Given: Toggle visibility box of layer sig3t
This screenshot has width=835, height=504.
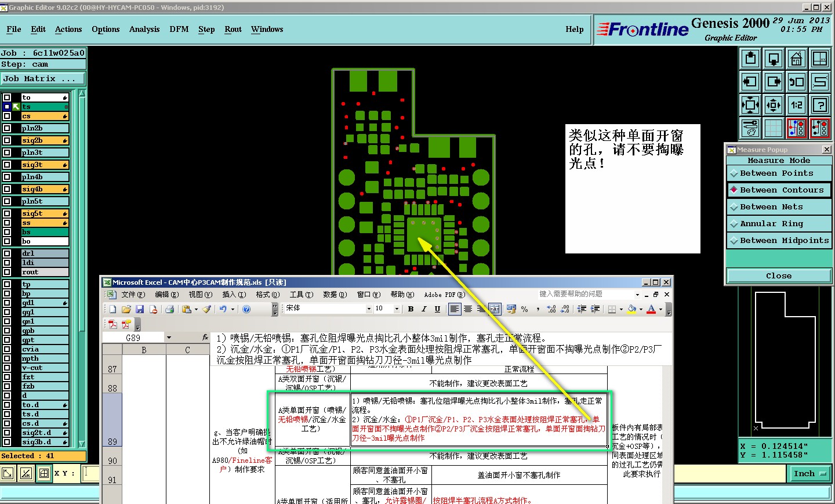Looking at the screenshot, I should tap(7, 165).
